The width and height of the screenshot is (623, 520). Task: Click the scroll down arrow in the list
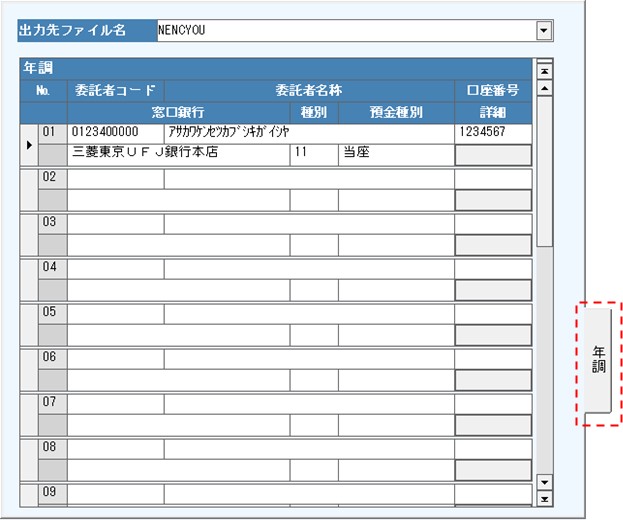(544, 481)
